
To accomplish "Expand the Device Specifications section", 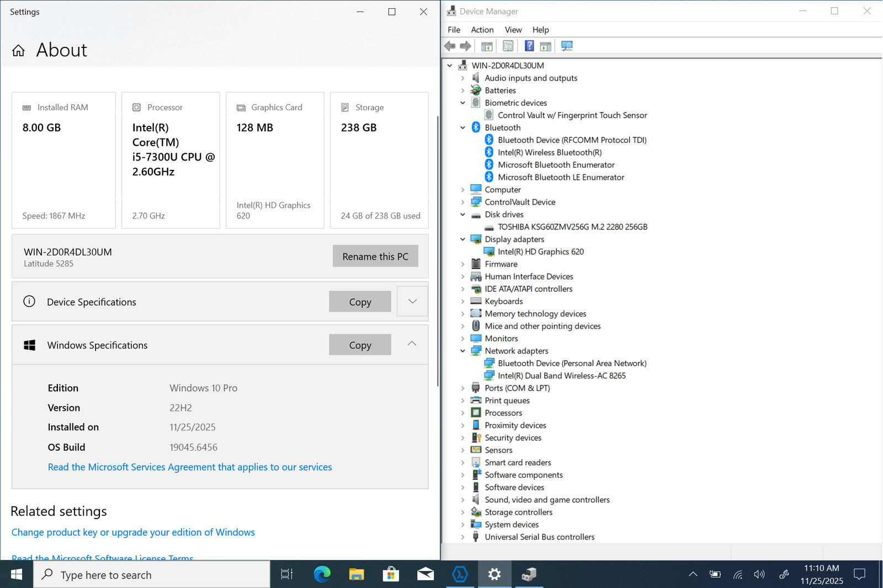I will point(412,301).
